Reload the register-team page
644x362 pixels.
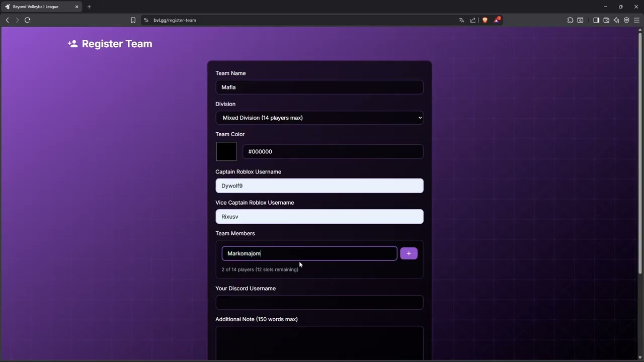(28, 20)
